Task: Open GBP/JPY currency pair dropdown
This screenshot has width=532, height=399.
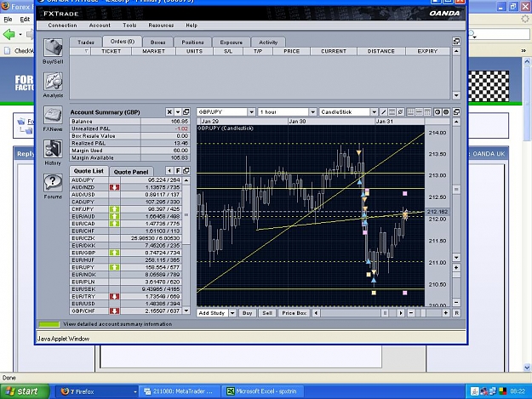Action: coord(251,111)
